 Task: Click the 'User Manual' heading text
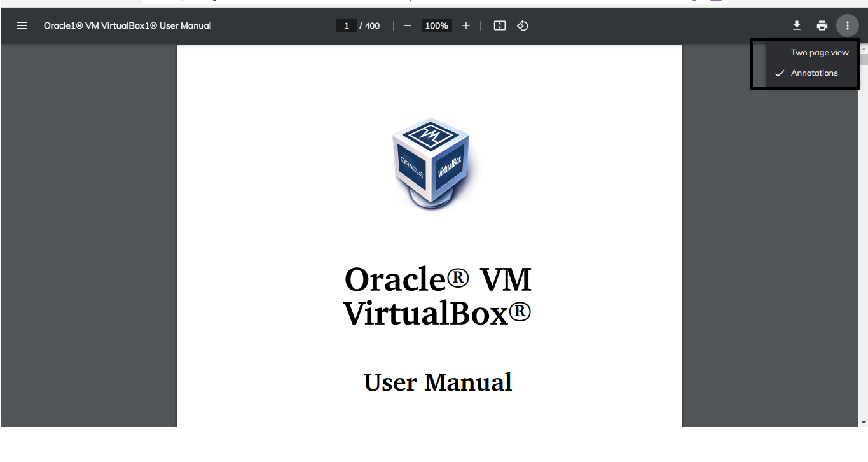tap(437, 382)
